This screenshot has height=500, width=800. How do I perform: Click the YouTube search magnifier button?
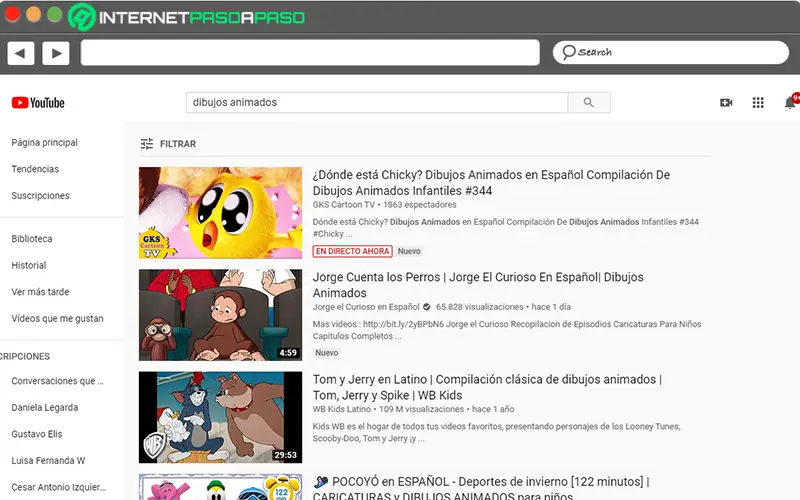pos(589,103)
